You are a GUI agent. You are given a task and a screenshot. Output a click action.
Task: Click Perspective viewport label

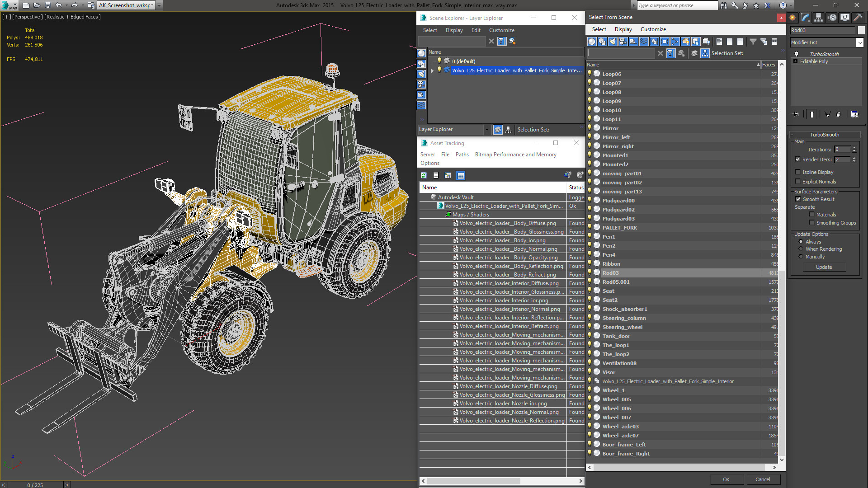click(x=27, y=17)
